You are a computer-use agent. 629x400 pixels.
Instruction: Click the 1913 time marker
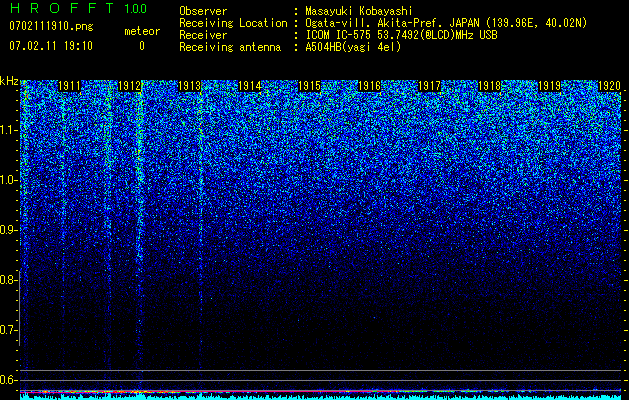pyautogui.click(x=189, y=86)
